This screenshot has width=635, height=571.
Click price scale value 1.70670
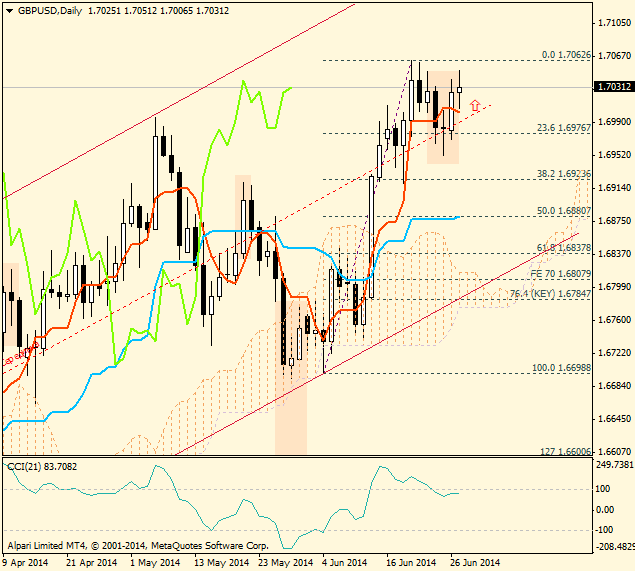614,55
